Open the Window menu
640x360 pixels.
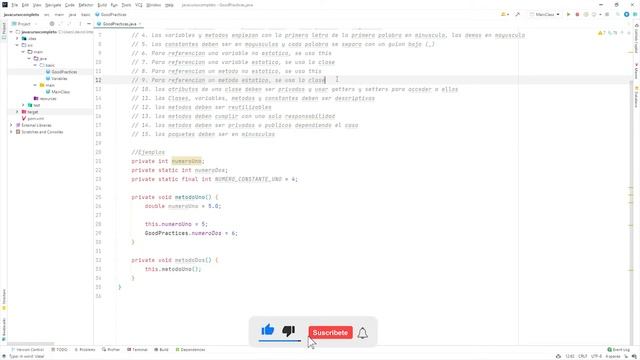[x=153, y=5]
